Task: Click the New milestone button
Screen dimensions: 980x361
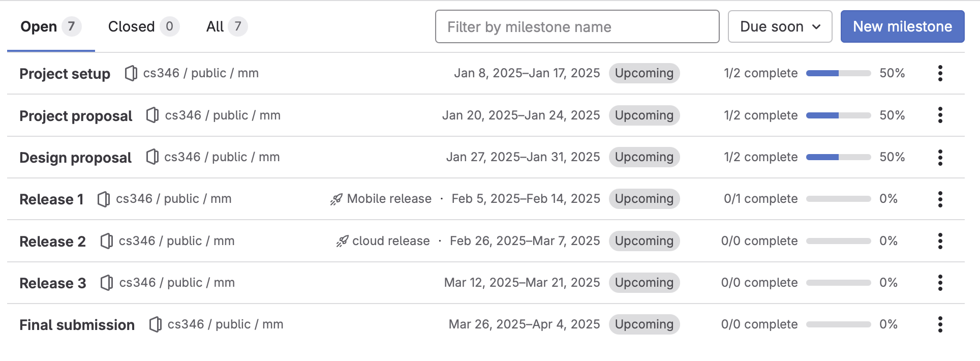Action: tap(902, 26)
